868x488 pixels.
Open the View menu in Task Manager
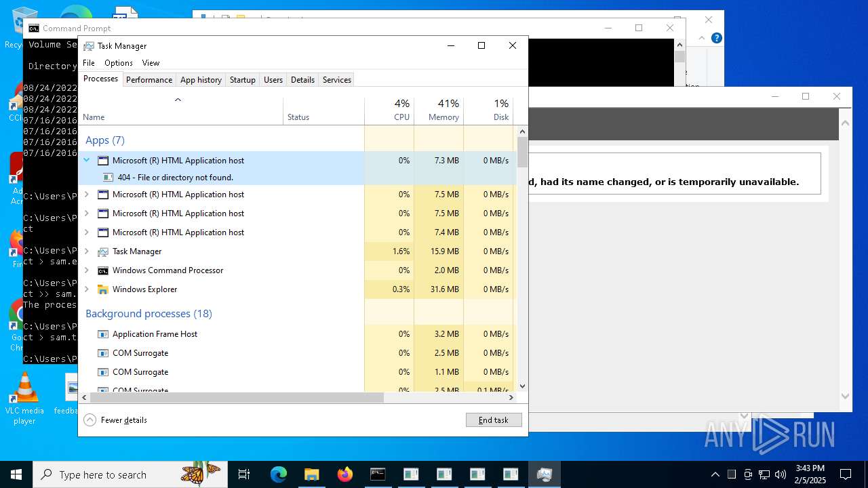151,63
